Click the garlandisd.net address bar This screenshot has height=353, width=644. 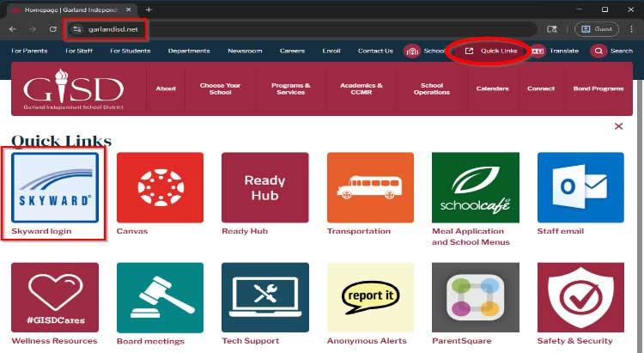[x=302, y=29]
